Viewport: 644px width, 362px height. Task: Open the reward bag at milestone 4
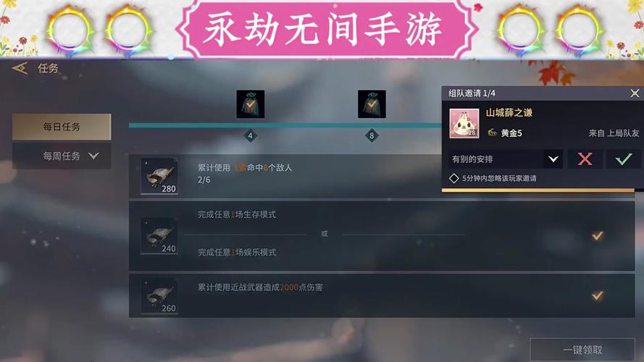pos(250,104)
